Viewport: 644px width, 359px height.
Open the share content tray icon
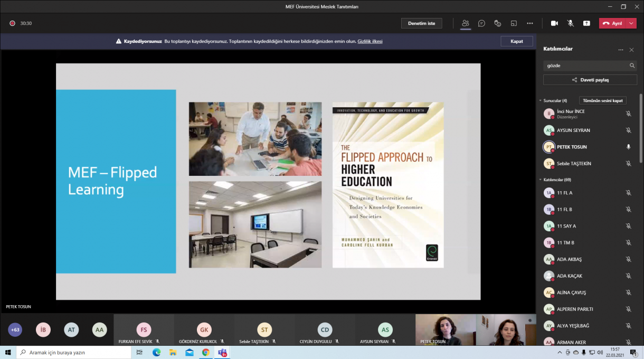586,23
